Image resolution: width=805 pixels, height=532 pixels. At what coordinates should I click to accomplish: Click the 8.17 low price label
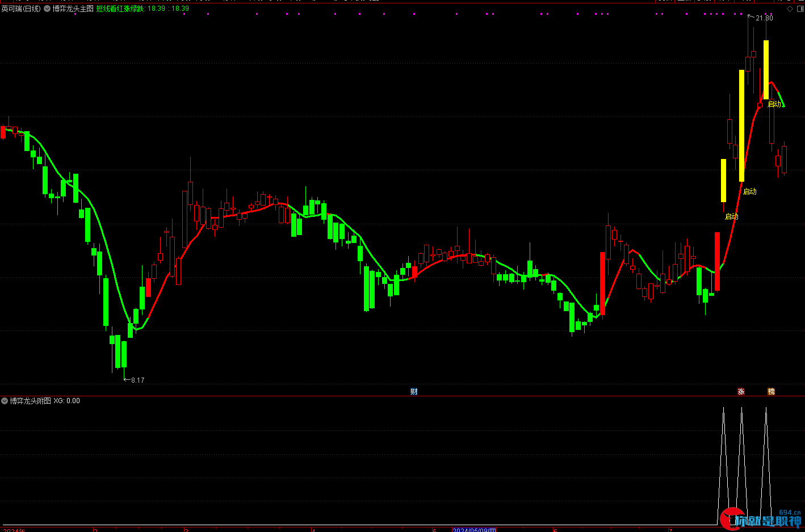tap(137, 380)
